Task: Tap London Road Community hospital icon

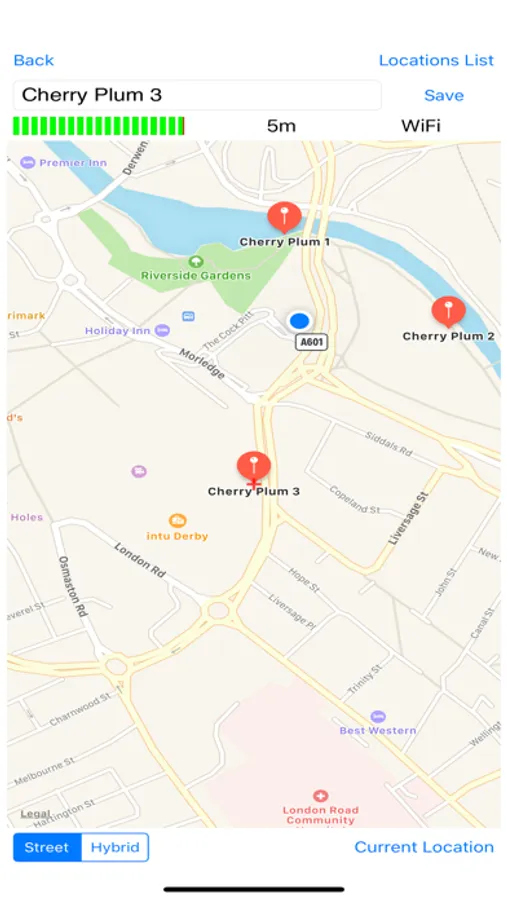Action: tap(320, 796)
